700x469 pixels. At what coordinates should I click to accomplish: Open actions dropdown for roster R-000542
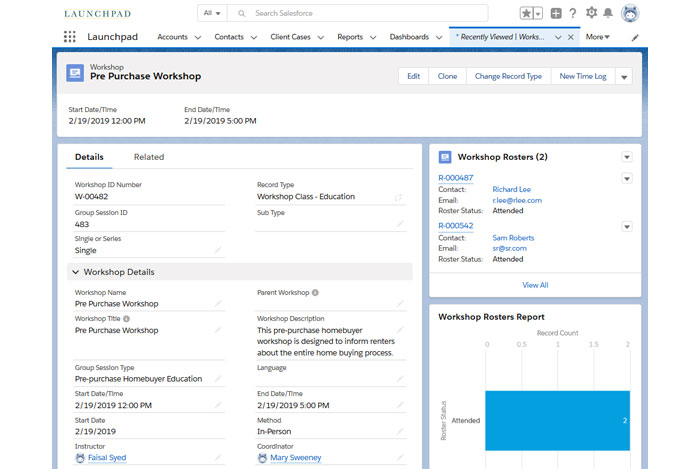(x=627, y=227)
